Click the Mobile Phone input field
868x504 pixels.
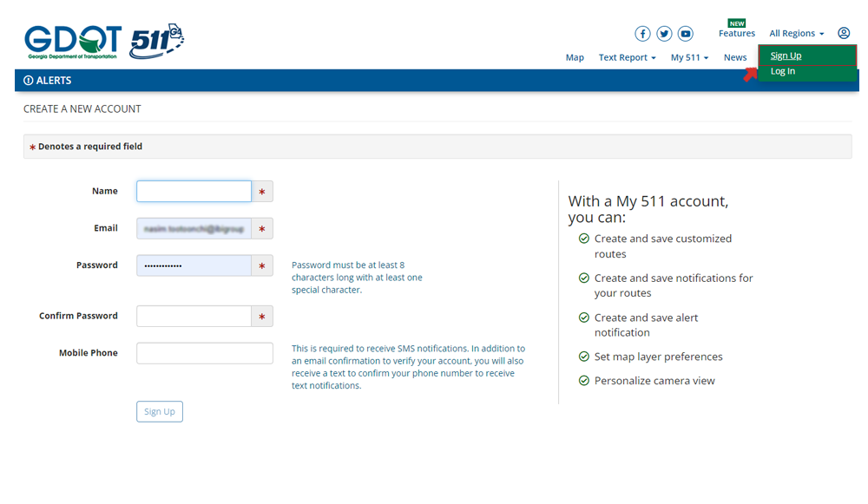tap(205, 353)
